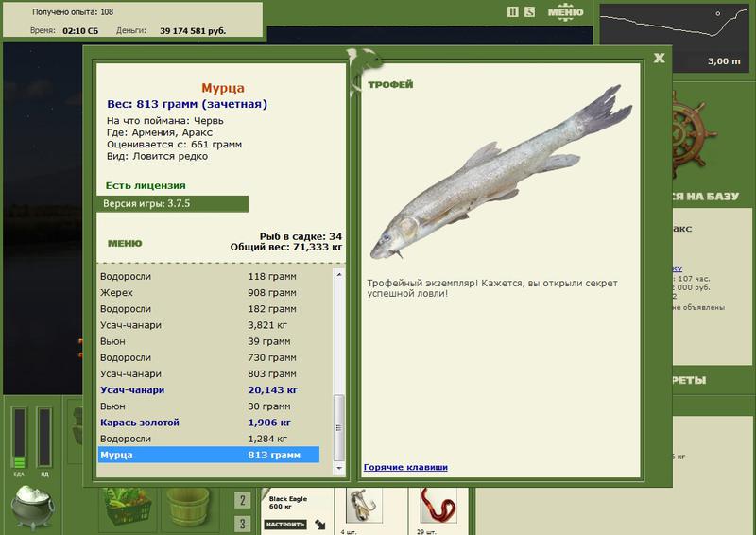Image resolution: width=756 pixels, height=535 pixels.
Task: Click the arrow icon beside НАСТРОИТЬ
Action: 319,525
